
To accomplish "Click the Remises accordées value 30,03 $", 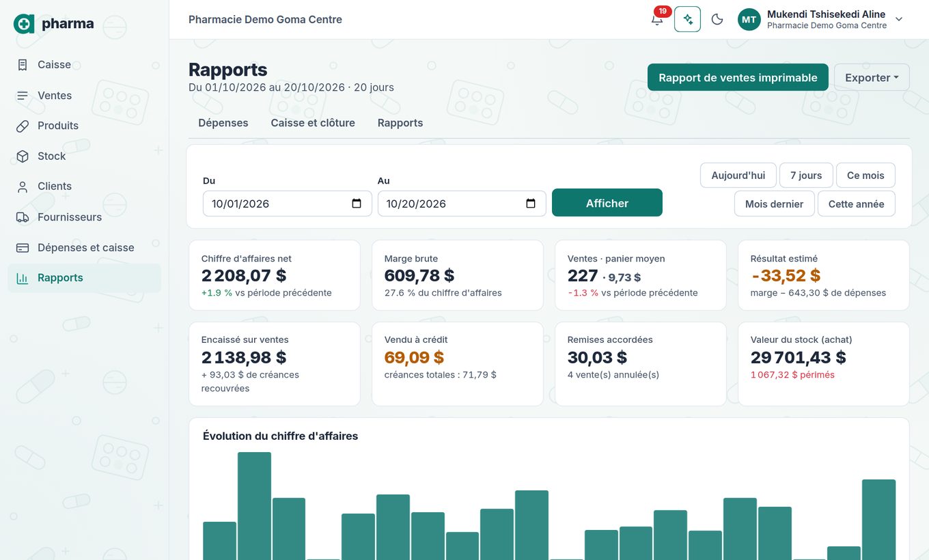I will [597, 357].
